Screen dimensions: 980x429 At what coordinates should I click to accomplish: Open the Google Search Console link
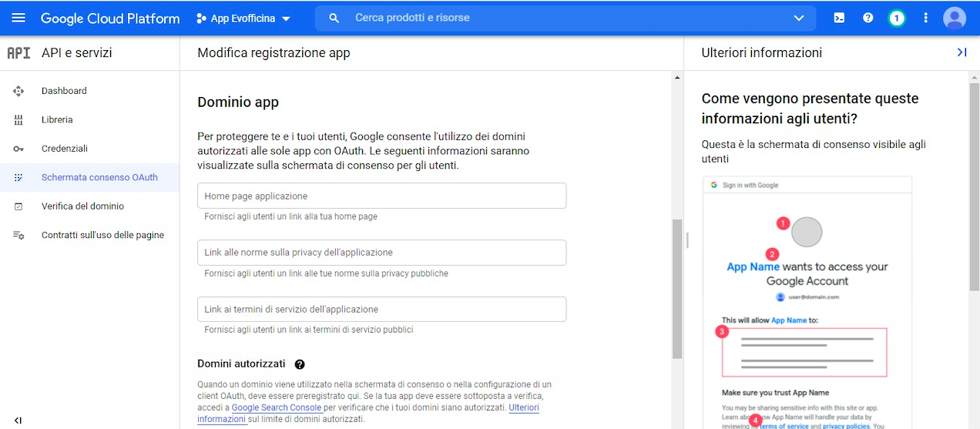coord(277,407)
